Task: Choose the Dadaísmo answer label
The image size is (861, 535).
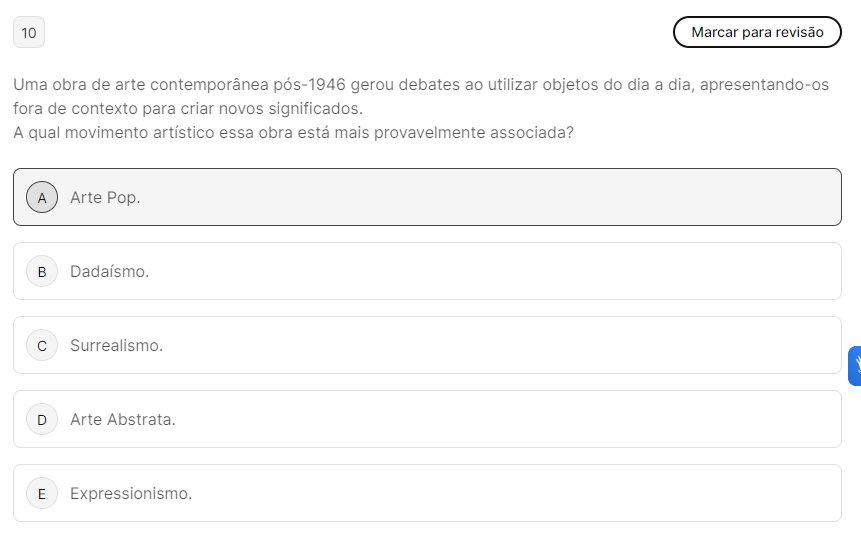Action: coord(109,272)
